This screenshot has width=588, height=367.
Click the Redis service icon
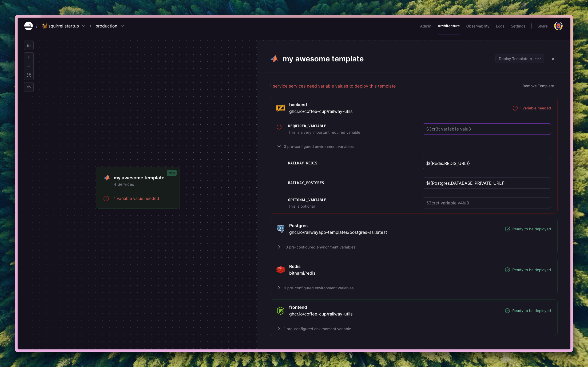(x=280, y=270)
